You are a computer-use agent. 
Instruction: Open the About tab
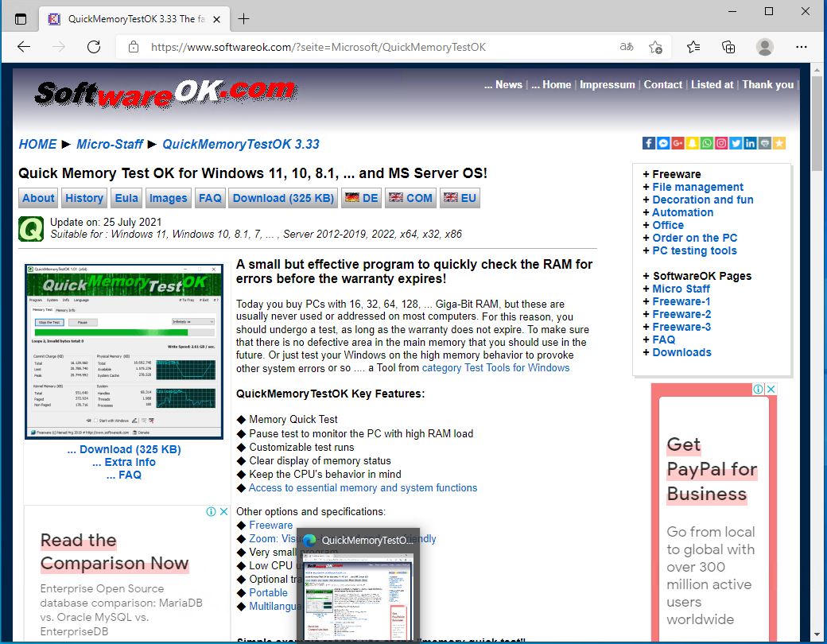(38, 198)
